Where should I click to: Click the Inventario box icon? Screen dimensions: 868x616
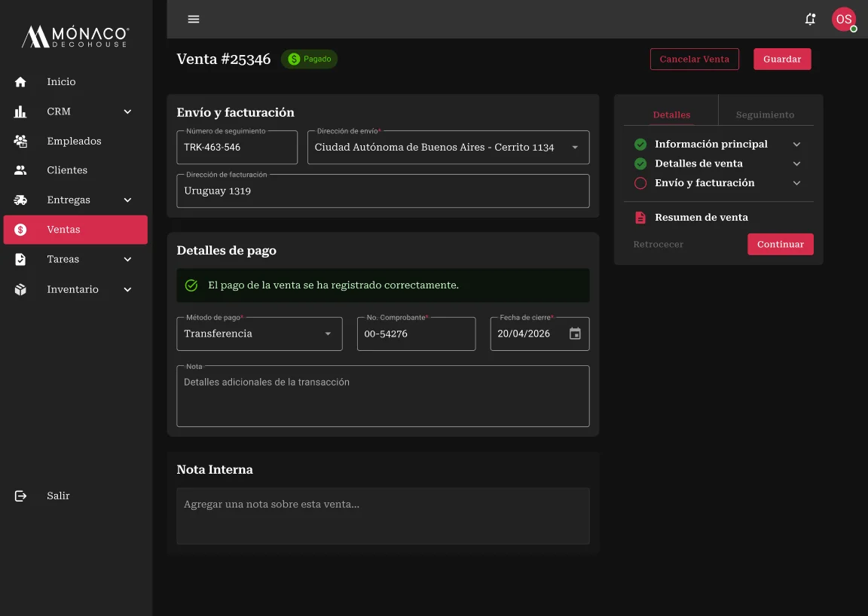[20, 289]
